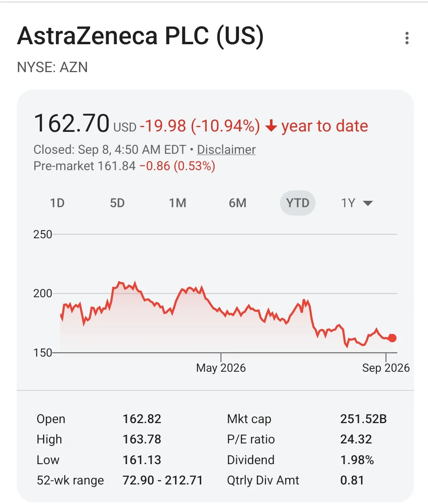Switch to the 1M range

[x=178, y=203]
